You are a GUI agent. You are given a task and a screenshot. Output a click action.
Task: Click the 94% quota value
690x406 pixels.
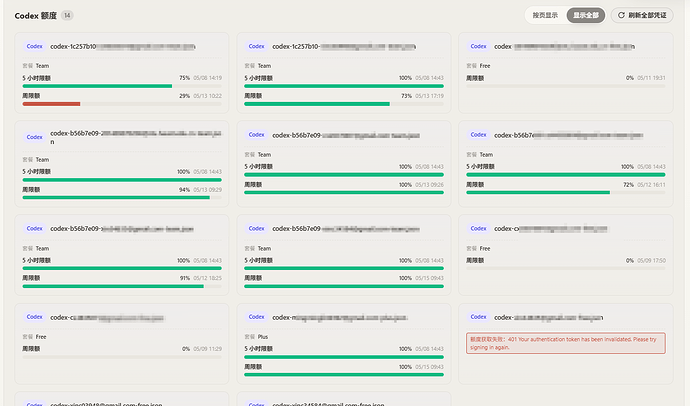(x=184, y=190)
